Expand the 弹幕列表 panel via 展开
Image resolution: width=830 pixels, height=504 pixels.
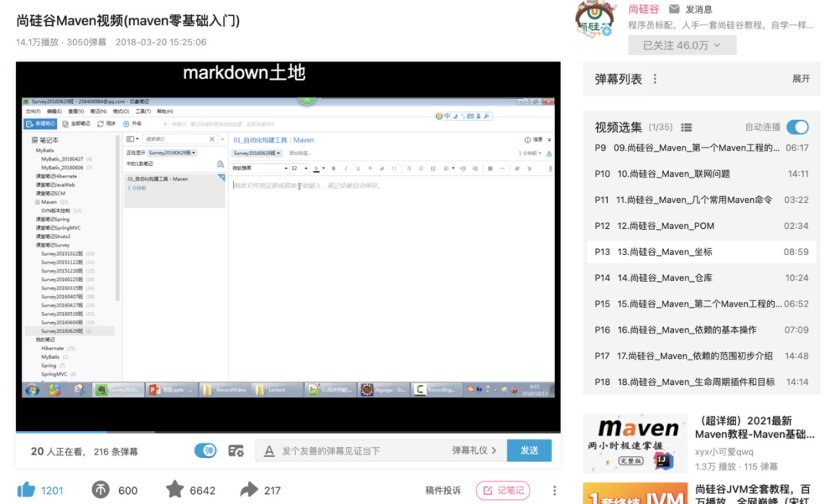tap(801, 79)
